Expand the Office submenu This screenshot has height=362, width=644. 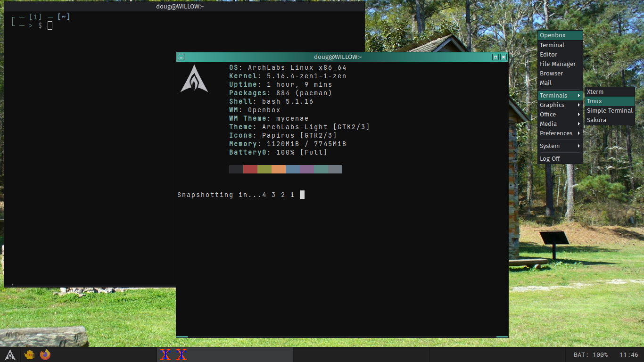tap(560, 115)
